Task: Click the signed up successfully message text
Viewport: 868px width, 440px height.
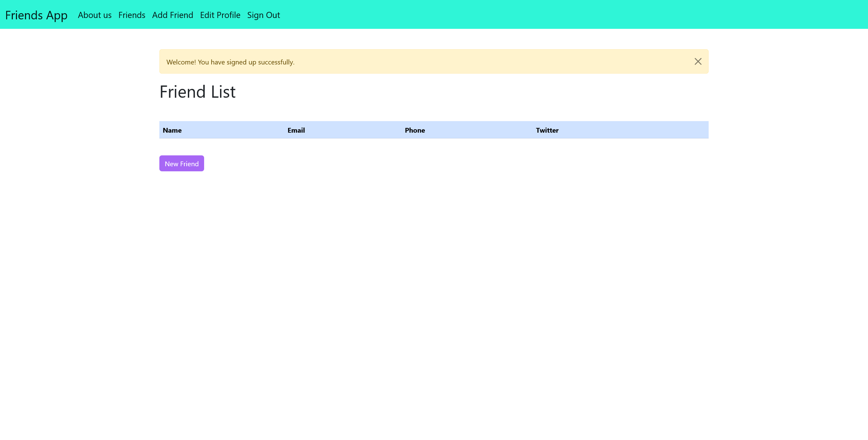Action: pyautogui.click(x=230, y=62)
